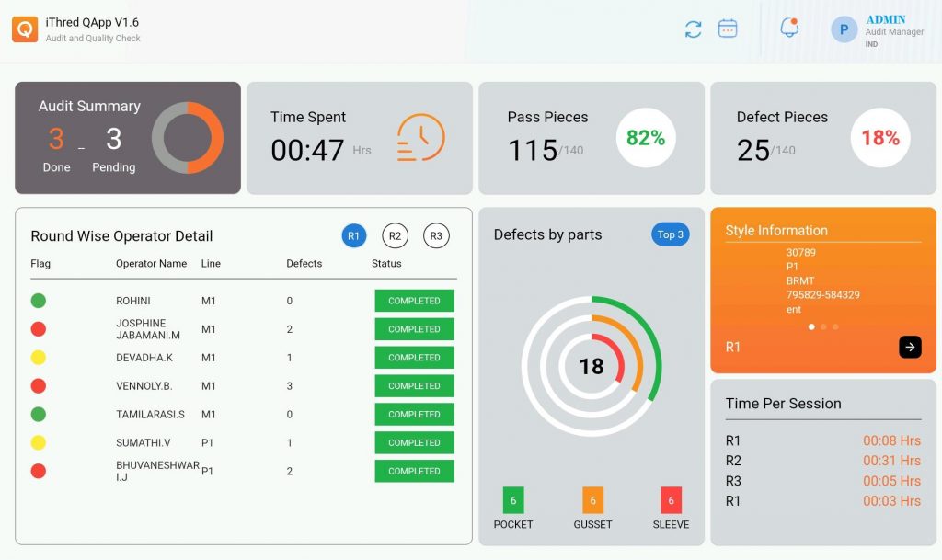This screenshot has height=560, width=942.
Task: Click the red flag for VENNOLY.B.
Action: [39, 386]
